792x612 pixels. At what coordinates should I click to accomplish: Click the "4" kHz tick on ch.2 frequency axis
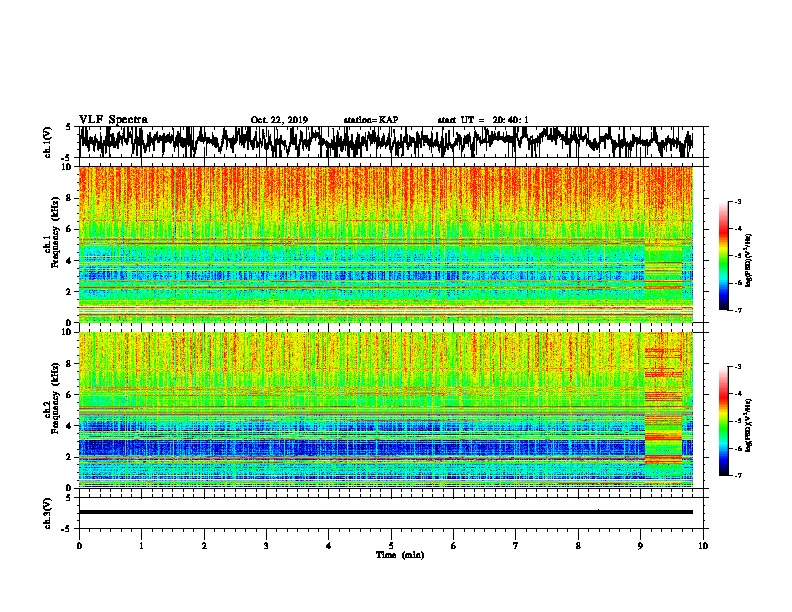pyautogui.click(x=69, y=426)
